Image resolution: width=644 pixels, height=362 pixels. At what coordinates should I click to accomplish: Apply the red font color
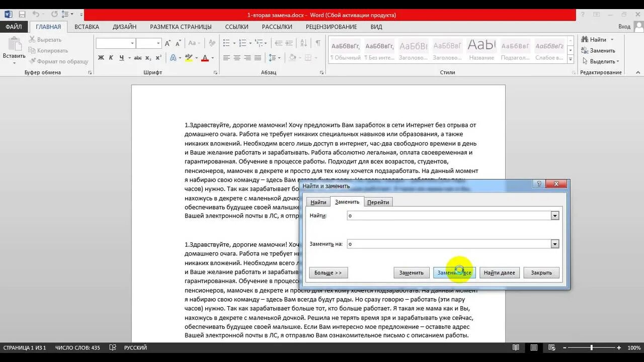(x=205, y=58)
